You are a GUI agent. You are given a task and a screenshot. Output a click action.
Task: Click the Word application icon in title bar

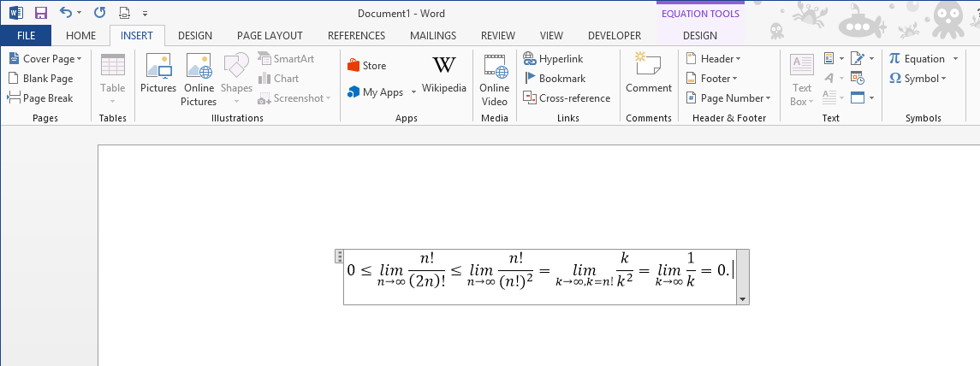pos(16,13)
